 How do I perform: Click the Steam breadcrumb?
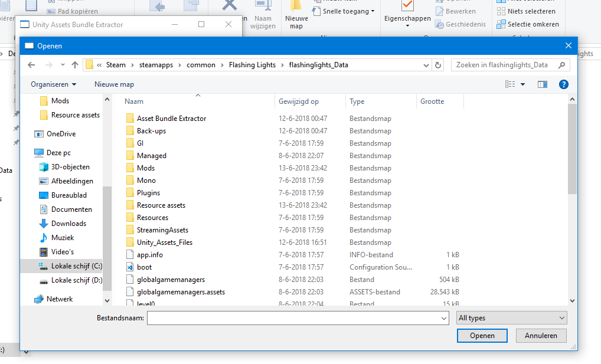[116, 65]
